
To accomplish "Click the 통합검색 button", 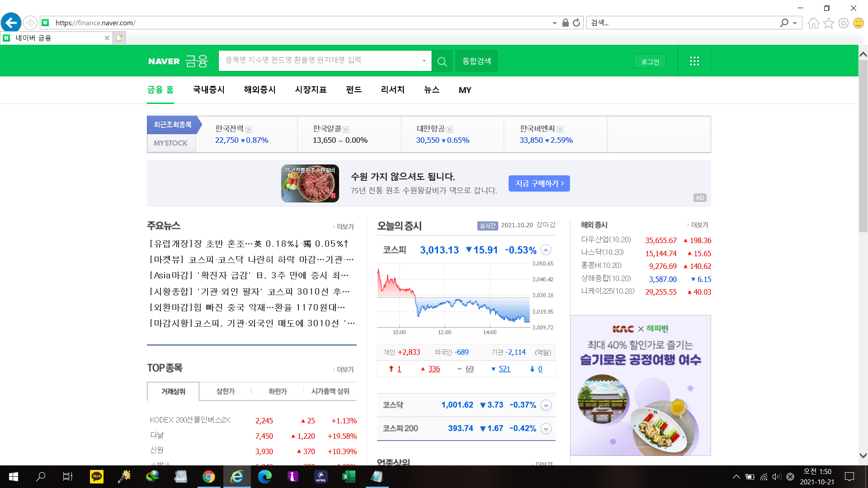I will 476,61.
